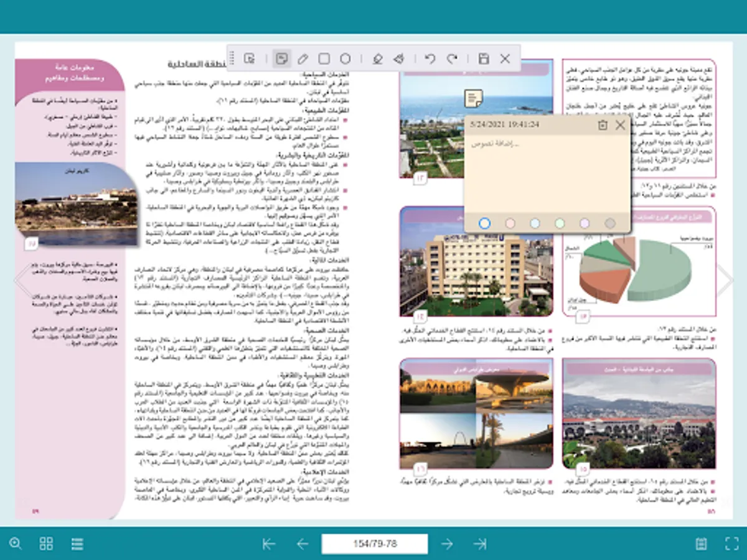The image size is (747, 560).
Task: Close the sticky note popup
Action: click(620, 125)
